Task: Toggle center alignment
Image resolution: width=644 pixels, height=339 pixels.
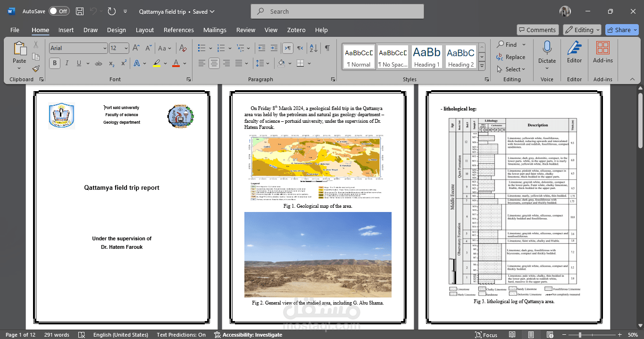Action: (214, 63)
